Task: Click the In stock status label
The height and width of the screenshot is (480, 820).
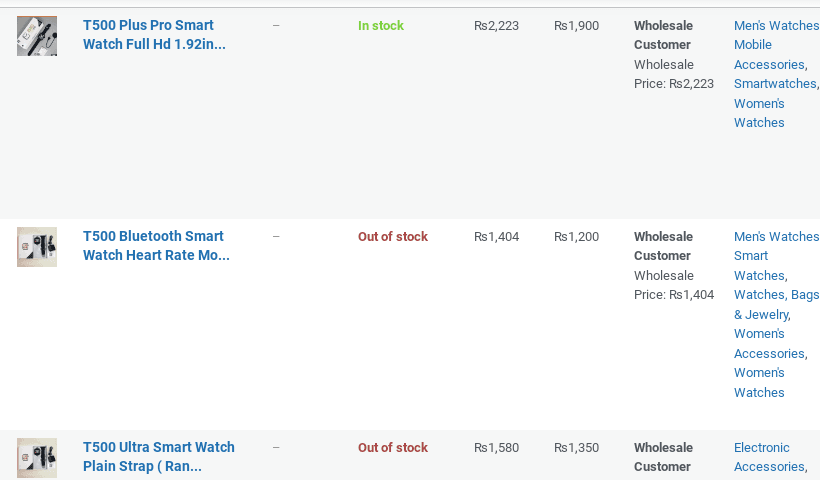Action: pos(381,26)
